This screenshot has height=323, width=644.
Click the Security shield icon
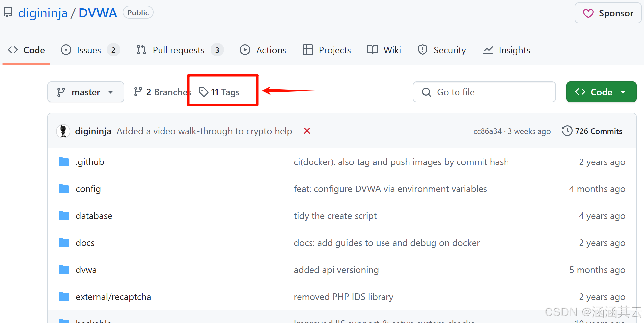(423, 50)
